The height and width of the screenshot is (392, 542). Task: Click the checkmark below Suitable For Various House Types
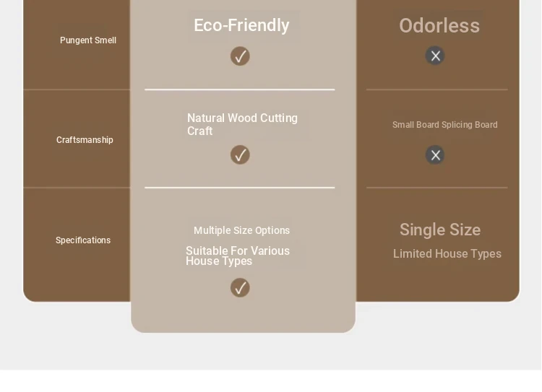(240, 288)
